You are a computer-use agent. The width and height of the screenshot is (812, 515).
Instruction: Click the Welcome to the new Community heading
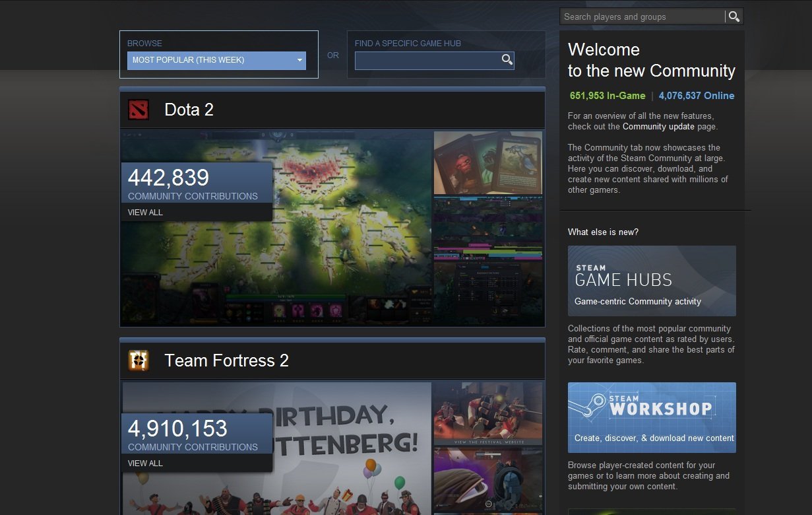tap(652, 60)
